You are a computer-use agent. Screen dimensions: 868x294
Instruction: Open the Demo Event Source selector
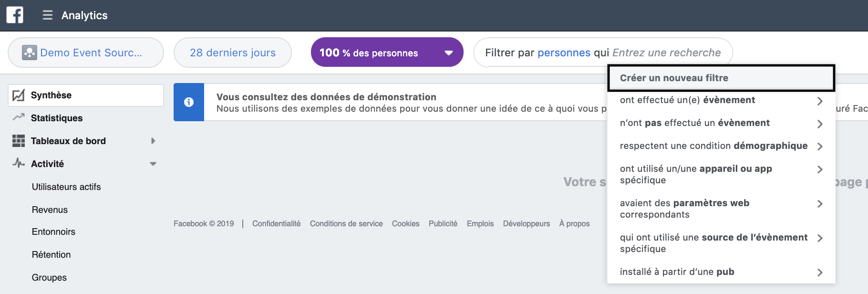click(86, 52)
